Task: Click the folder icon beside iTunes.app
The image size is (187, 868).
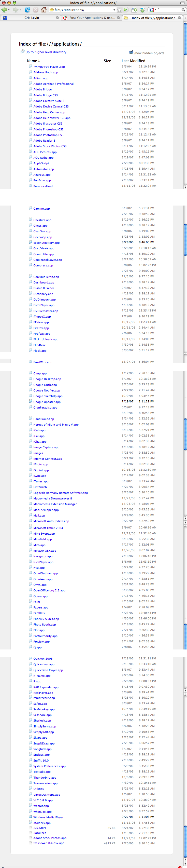Action: click(x=30, y=481)
